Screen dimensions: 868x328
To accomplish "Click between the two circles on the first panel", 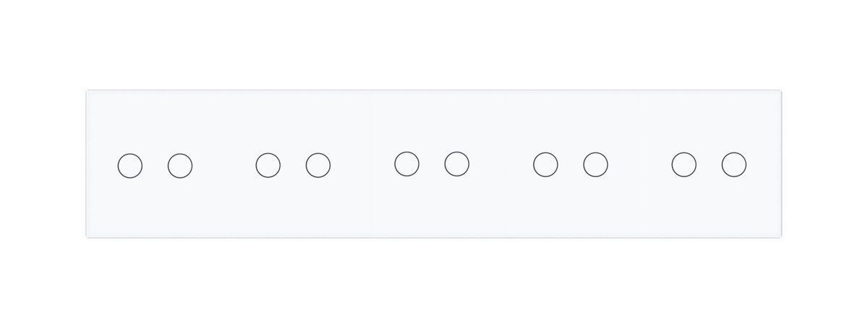I will (x=155, y=166).
